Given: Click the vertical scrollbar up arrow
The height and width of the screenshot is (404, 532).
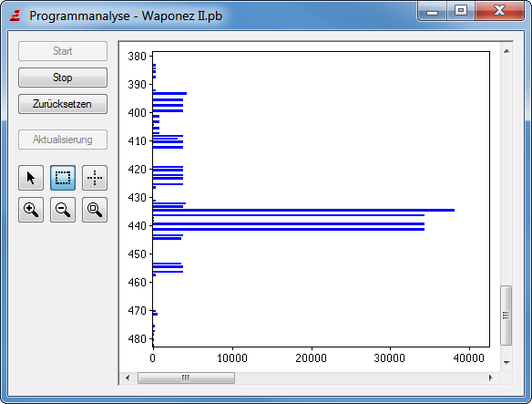Looking at the screenshot, I should tap(506, 51).
